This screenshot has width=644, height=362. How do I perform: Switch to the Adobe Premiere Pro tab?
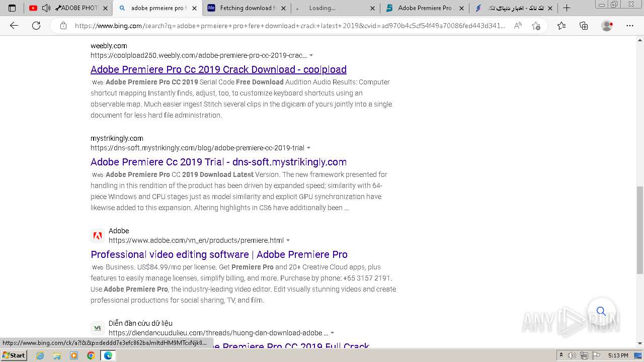(x=425, y=8)
